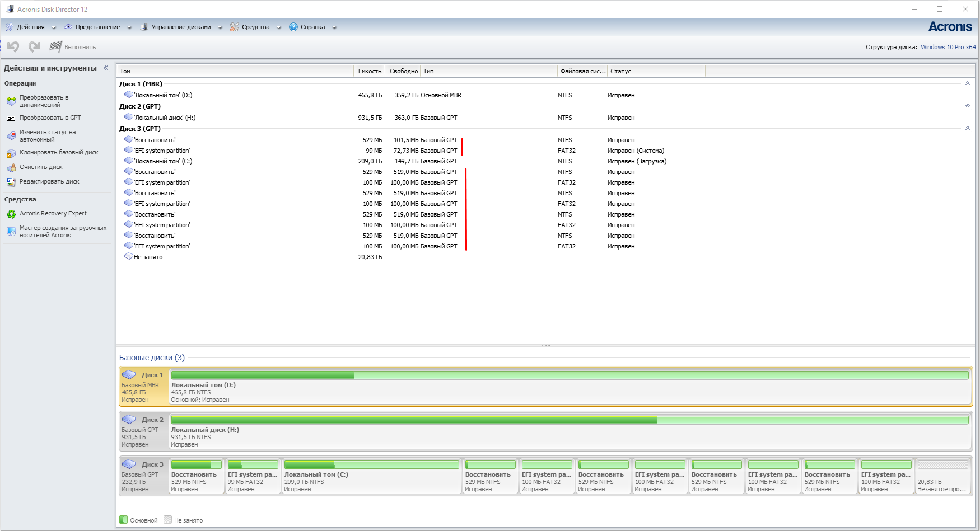Click the Мастер создания загрузочных носителей icon
Image resolution: width=980 pixels, height=531 pixels.
click(x=11, y=232)
